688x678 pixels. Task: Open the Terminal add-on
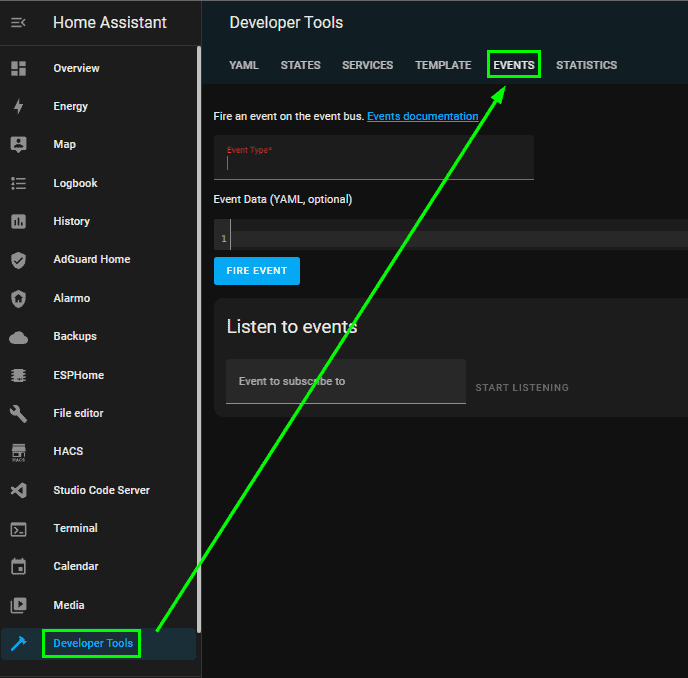coord(98,528)
